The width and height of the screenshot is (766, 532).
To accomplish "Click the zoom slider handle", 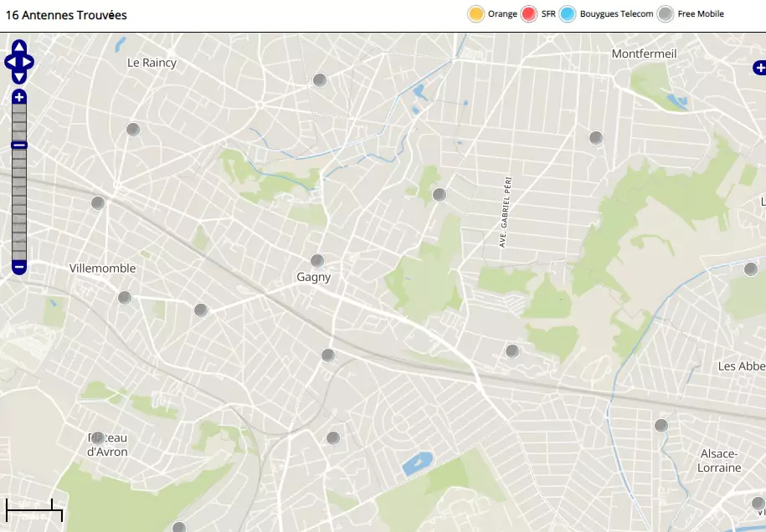I will tap(19, 146).
